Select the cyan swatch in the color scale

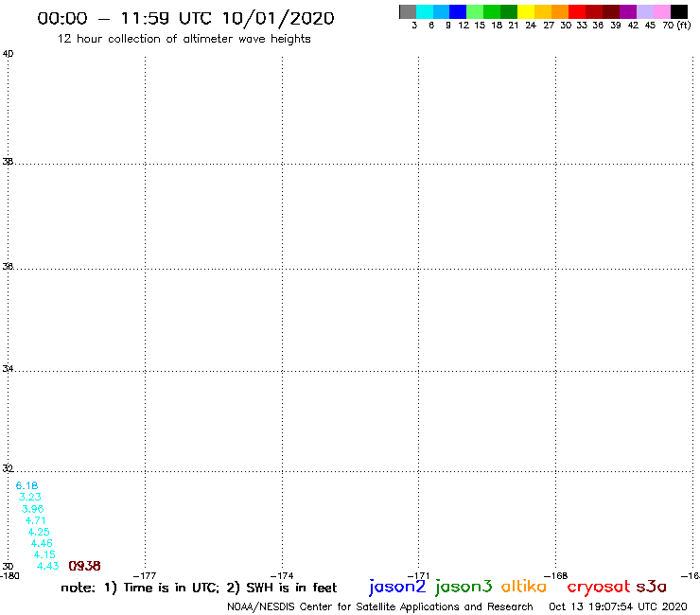point(425,12)
